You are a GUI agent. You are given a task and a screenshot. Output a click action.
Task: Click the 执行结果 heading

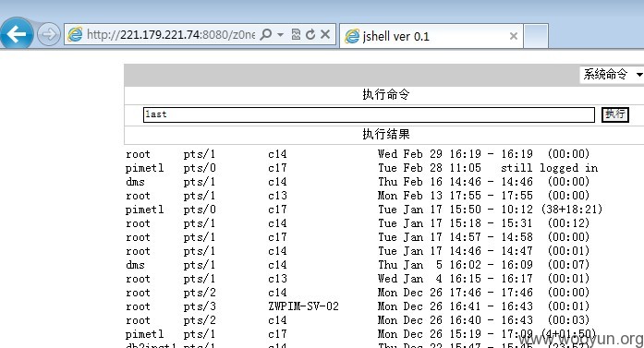386,134
